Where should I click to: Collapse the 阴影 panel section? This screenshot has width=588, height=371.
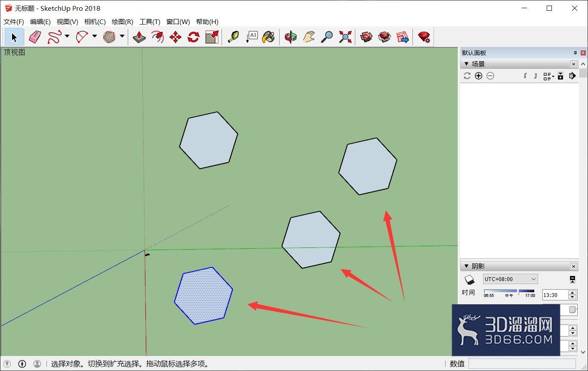click(x=466, y=266)
